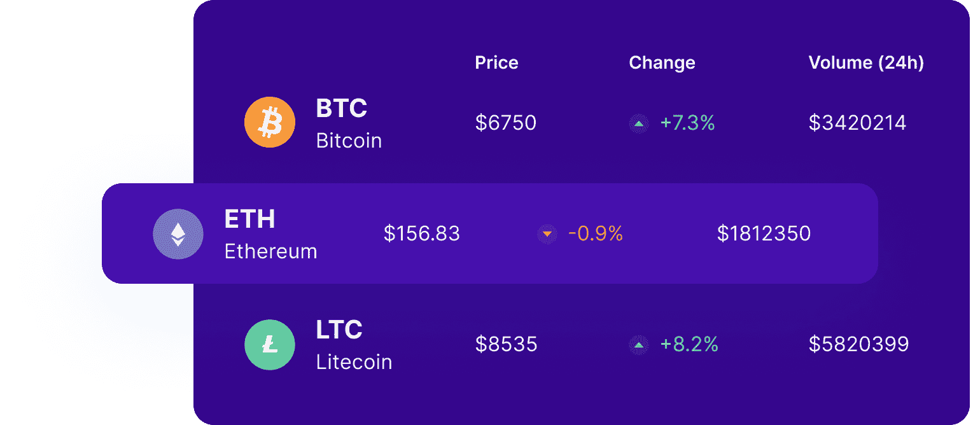Select the Litecoin price $8535
The height and width of the screenshot is (425, 980).
[x=507, y=345]
